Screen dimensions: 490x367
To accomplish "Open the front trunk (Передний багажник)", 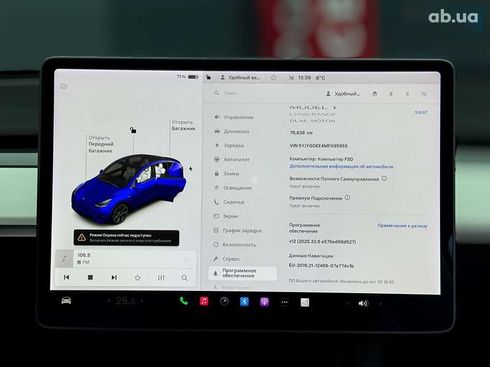I will click(101, 144).
